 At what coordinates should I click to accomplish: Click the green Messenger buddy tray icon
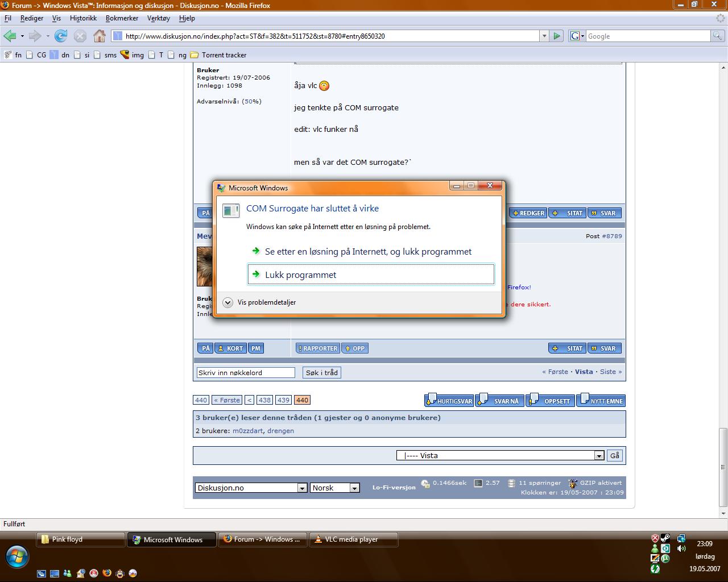tap(655, 548)
